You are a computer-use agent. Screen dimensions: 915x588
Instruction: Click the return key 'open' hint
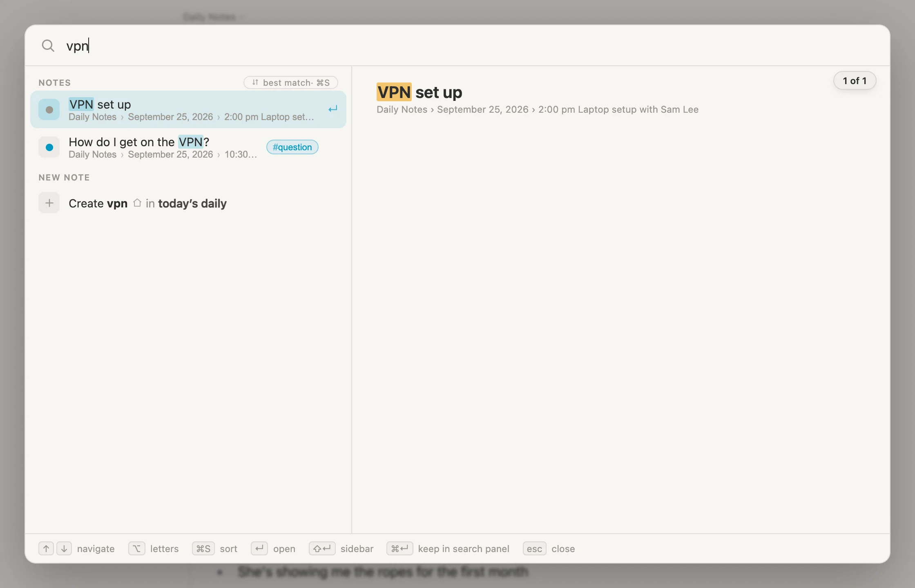coord(259,548)
